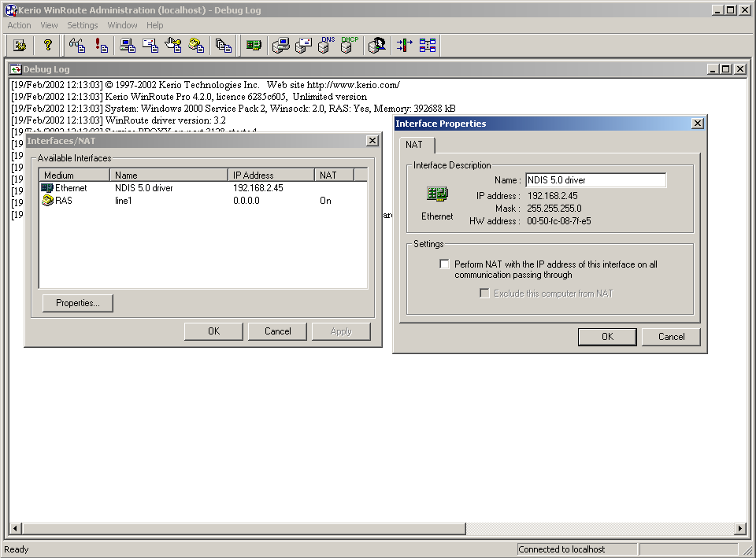Open the mail log envelope icon
This screenshot has height=558, width=756.
click(x=150, y=46)
